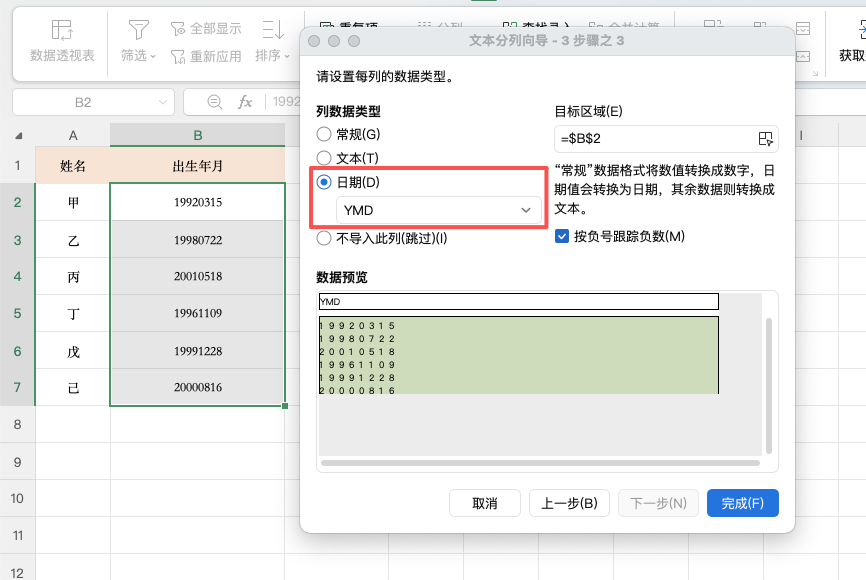Click the 完成(F) finish button

pyautogui.click(x=743, y=503)
